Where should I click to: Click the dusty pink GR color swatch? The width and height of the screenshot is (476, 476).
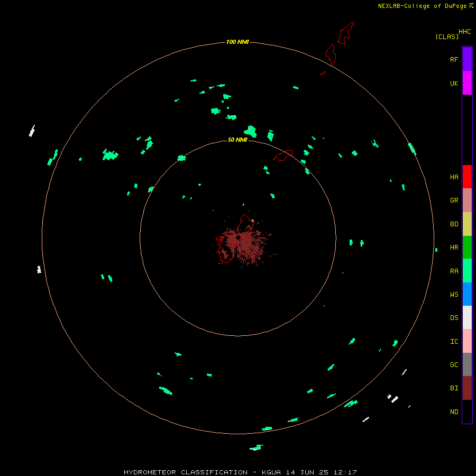click(x=467, y=200)
